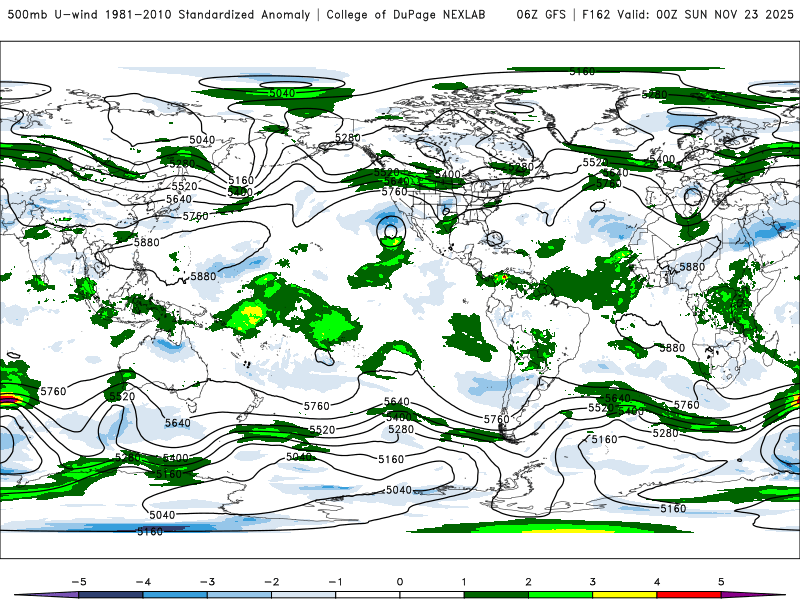Click the white 0 to 1 colorbar segment
The image size is (800, 600).
point(432,595)
